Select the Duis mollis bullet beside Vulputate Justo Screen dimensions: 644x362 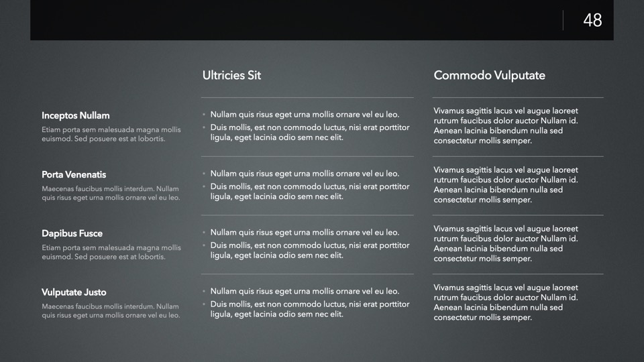(x=309, y=309)
